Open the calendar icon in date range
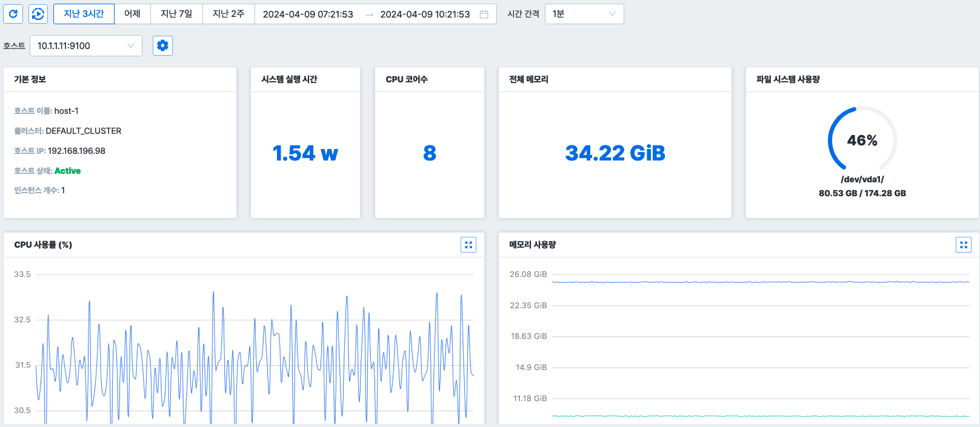980x427 pixels. (484, 15)
